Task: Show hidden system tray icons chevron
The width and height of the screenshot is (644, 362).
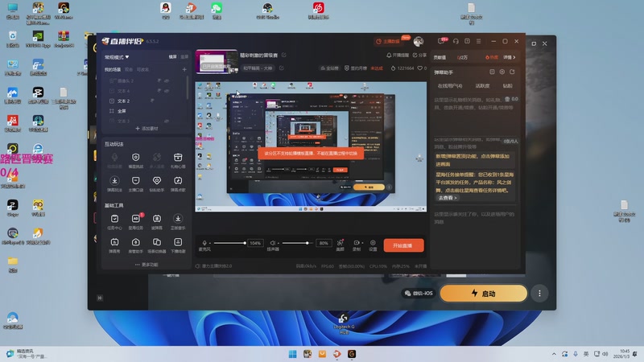Action: coord(554,354)
